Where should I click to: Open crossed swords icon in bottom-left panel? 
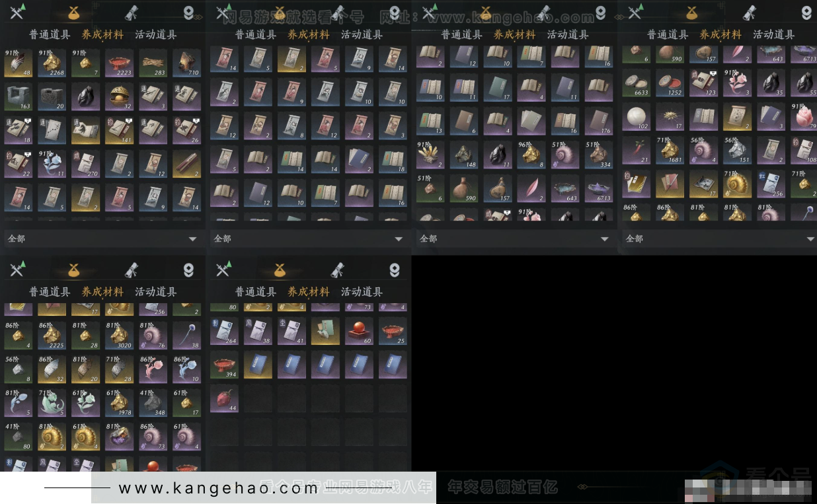click(17, 269)
